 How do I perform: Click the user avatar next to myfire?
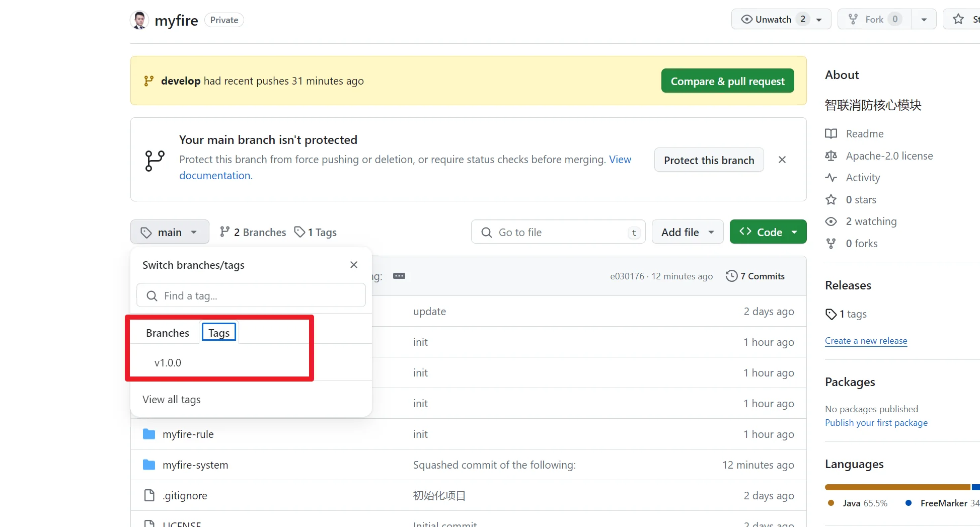pyautogui.click(x=139, y=20)
